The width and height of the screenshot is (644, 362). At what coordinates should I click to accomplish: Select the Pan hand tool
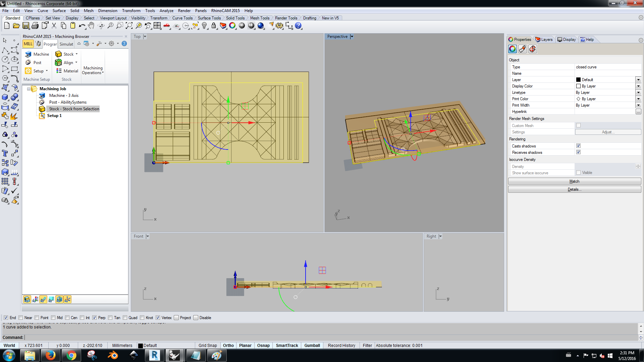click(x=91, y=25)
